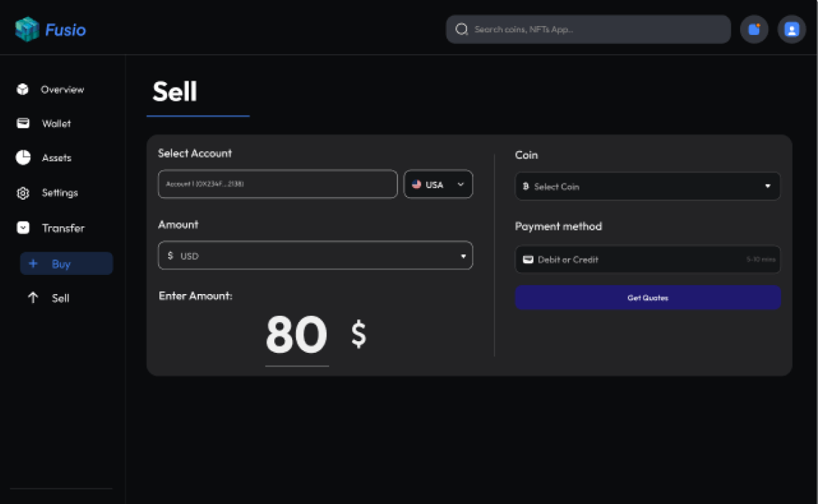Click the Account 1 input field
Image resolution: width=818 pixels, height=504 pixels.
tap(277, 185)
